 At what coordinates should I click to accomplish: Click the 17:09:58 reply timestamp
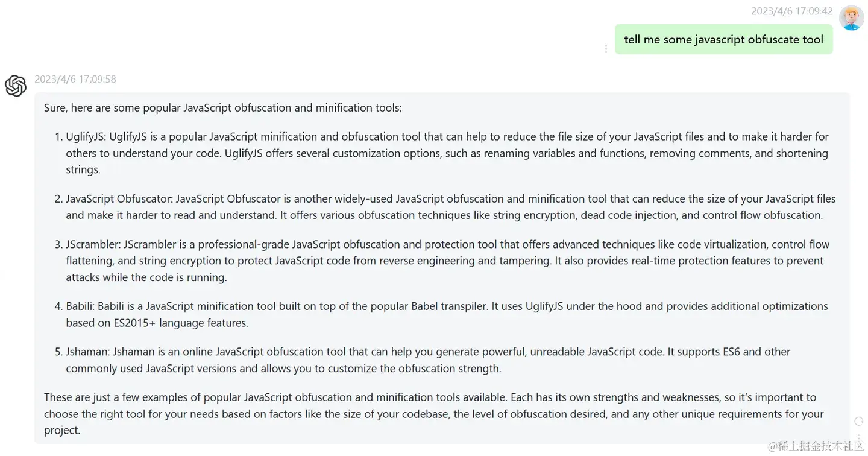point(75,79)
